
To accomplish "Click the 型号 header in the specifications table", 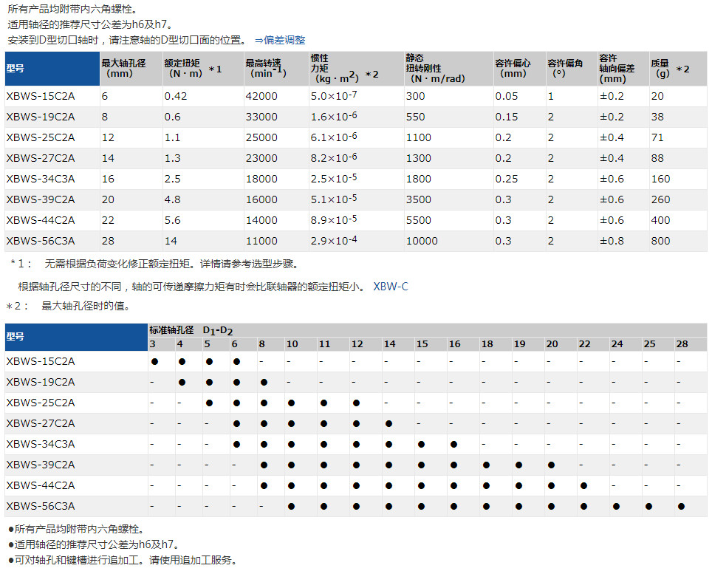I will coord(52,69).
